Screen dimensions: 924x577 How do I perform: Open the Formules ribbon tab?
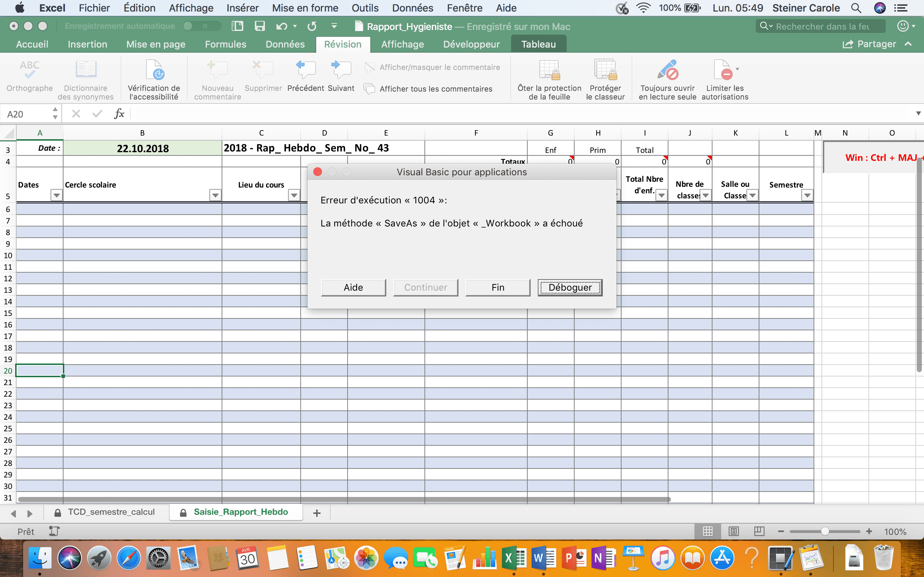pyautogui.click(x=225, y=44)
